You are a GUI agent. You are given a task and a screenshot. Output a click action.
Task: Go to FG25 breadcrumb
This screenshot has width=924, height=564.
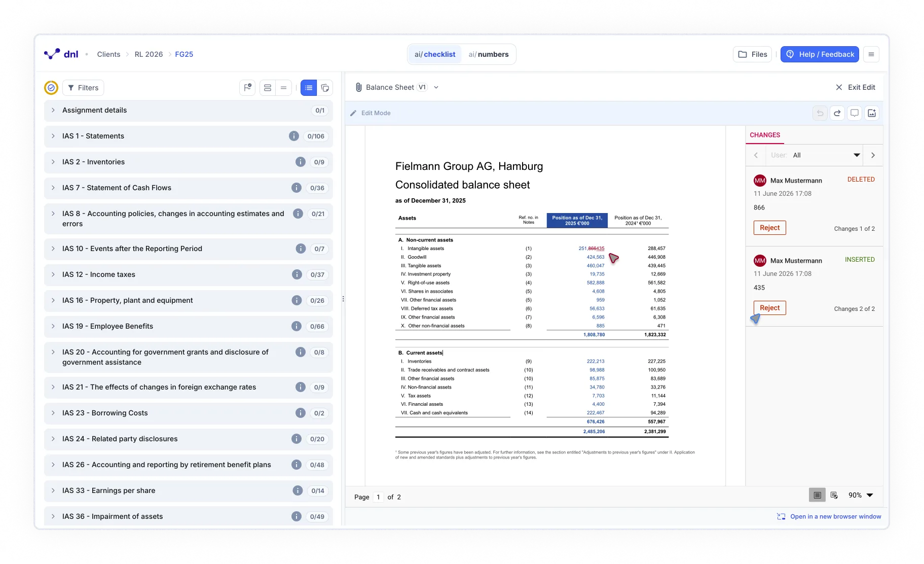coord(184,54)
